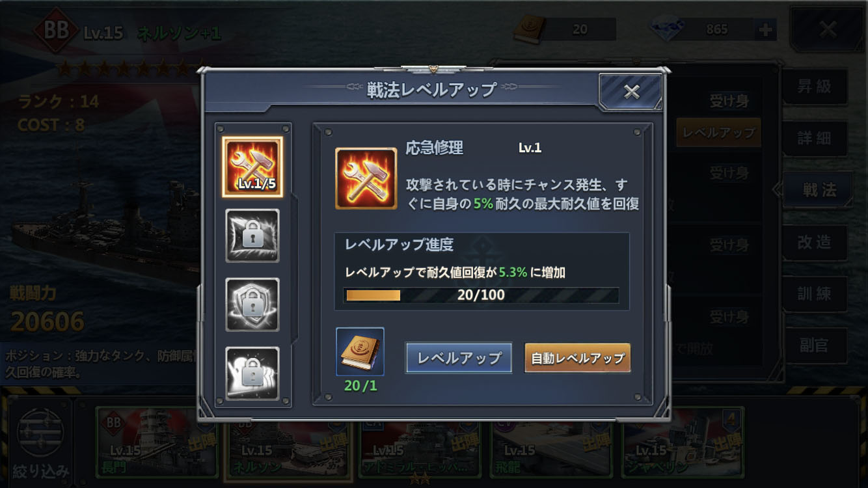Open the 昇級 tab
The height and width of the screenshot is (488, 868).
[815, 86]
